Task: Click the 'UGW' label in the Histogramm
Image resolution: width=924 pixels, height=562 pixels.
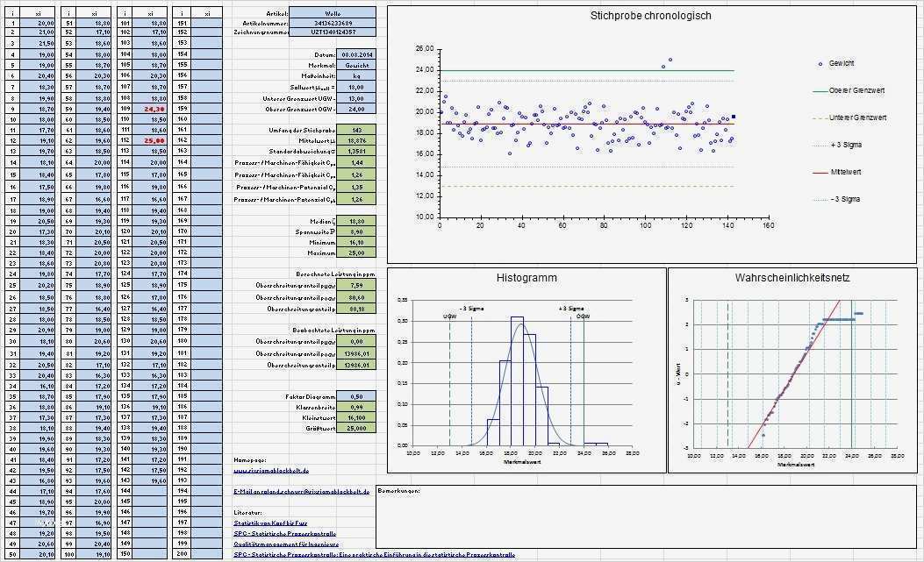Action: 449,317
